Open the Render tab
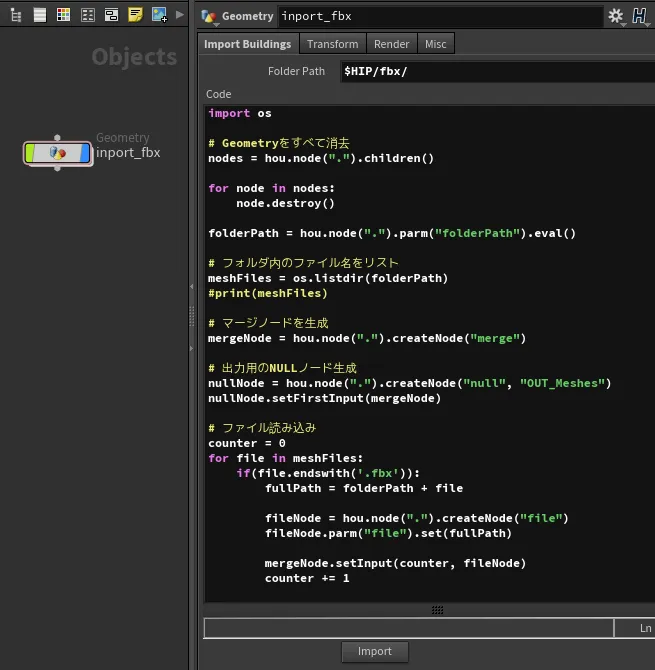 click(391, 44)
